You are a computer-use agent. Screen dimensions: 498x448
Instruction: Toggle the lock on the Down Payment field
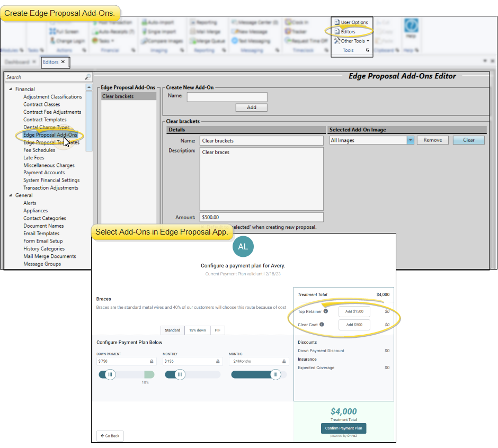(x=152, y=361)
